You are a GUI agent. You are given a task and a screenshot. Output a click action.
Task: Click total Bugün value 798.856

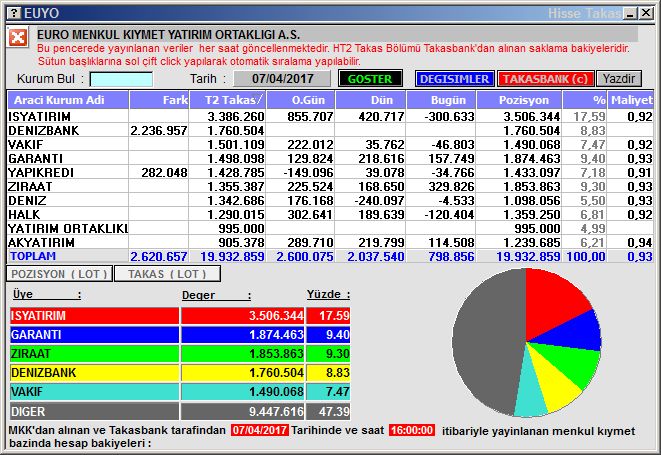click(x=451, y=256)
